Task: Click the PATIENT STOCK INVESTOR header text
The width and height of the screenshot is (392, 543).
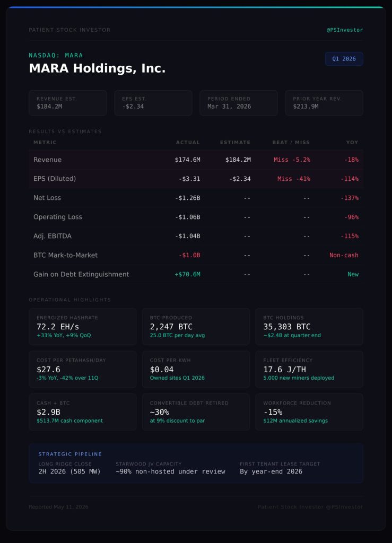Action: point(69,30)
